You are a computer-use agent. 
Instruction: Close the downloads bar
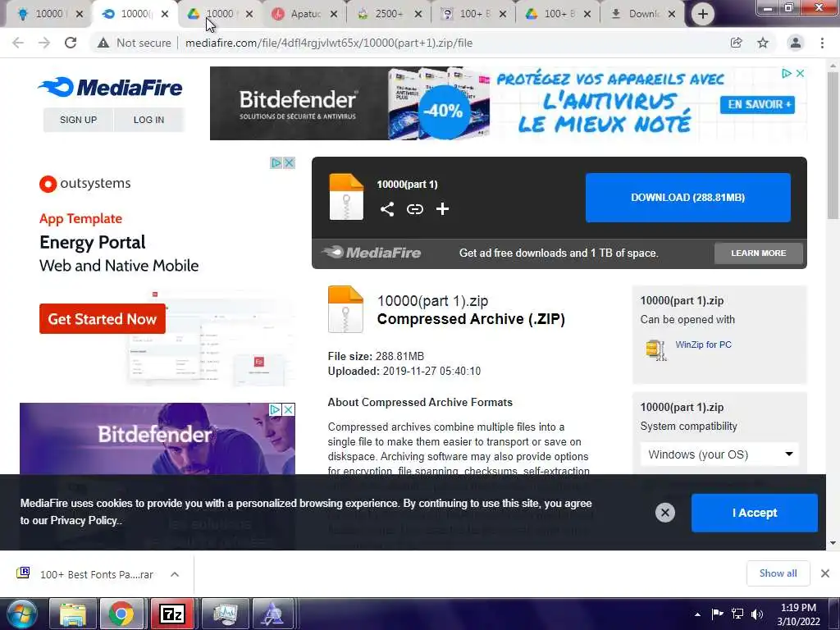tap(825, 573)
